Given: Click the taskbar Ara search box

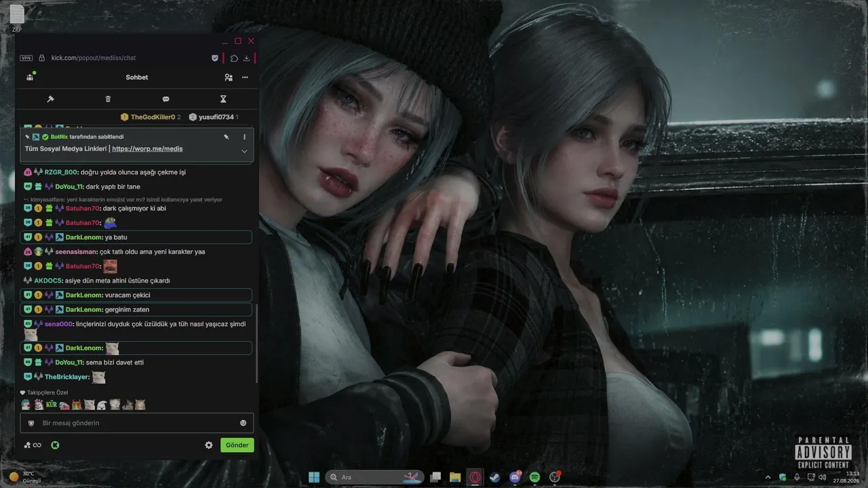Looking at the screenshot, I should pyautogui.click(x=376, y=477).
